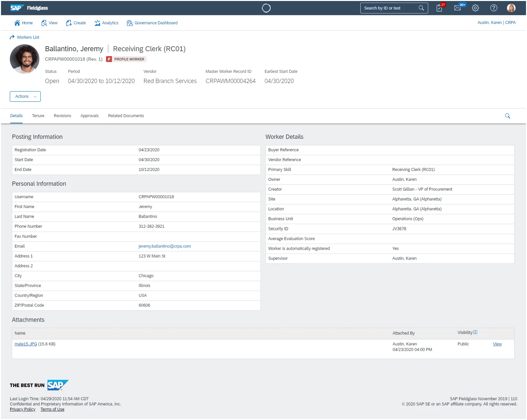
Task: Open the View menu
Action: pyautogui.click(x=49, y=23)
